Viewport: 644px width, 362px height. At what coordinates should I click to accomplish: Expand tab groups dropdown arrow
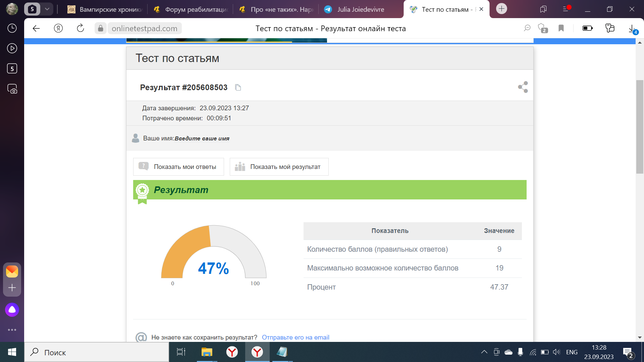pos(47,9)
